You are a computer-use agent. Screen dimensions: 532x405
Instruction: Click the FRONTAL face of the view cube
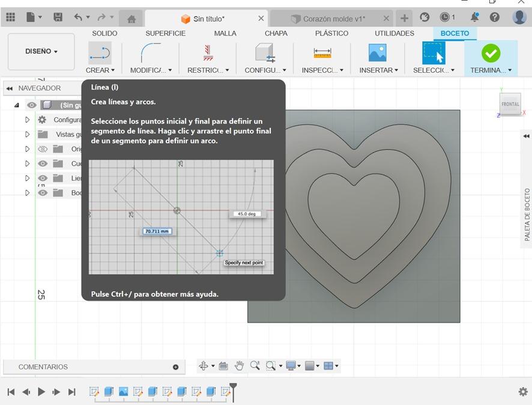click(x=510, y=104)
